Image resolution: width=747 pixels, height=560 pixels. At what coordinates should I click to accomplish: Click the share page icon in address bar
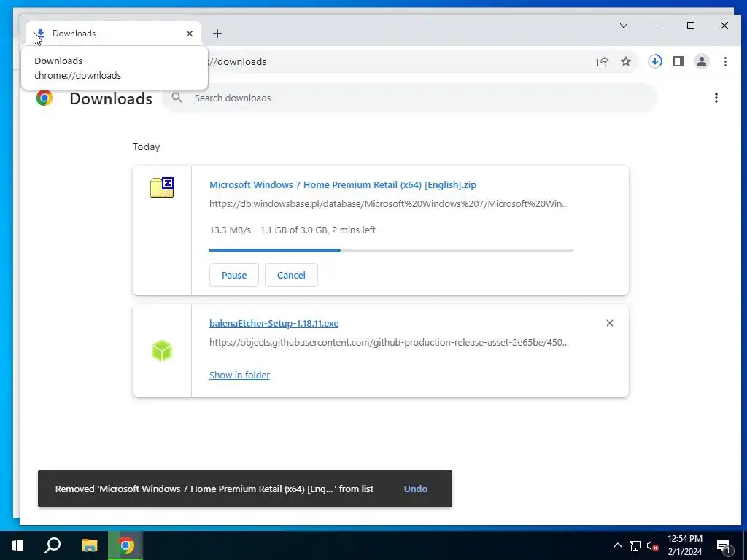[602, 61]
